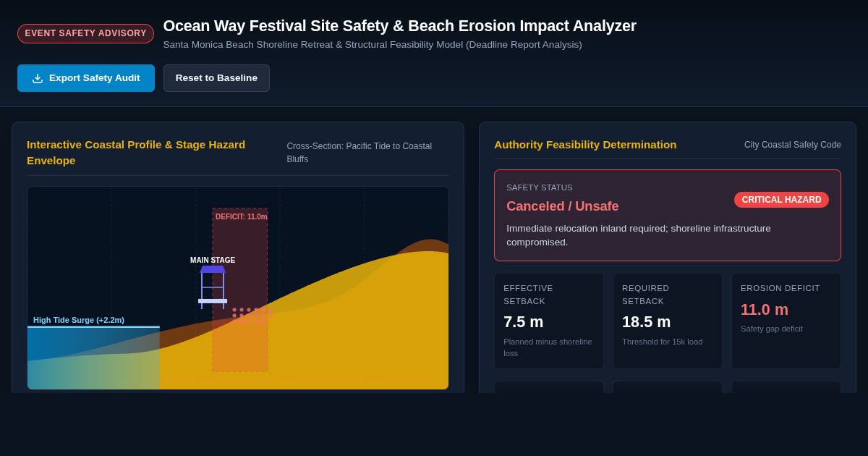
Task: Click the MAIN STAGE label in the profile
Action: point(213,260)
